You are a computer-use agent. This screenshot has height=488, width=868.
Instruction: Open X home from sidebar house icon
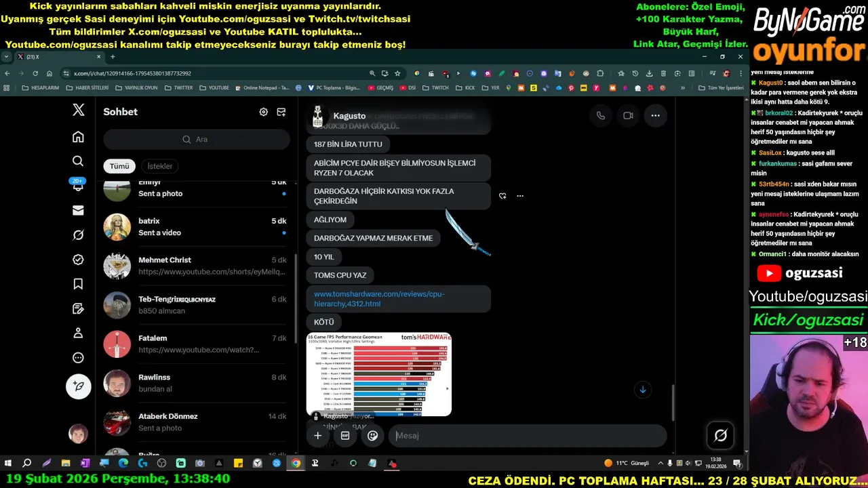78,137
